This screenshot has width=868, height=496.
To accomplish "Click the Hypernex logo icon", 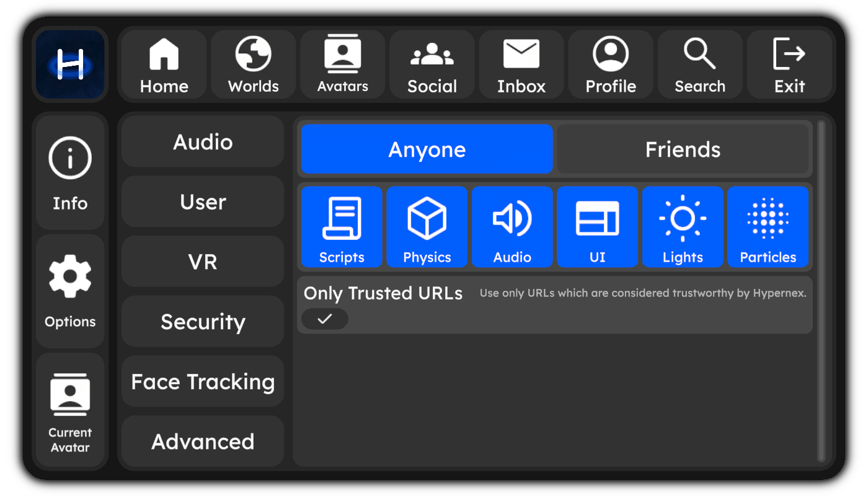I will click(x=70, y=64).
